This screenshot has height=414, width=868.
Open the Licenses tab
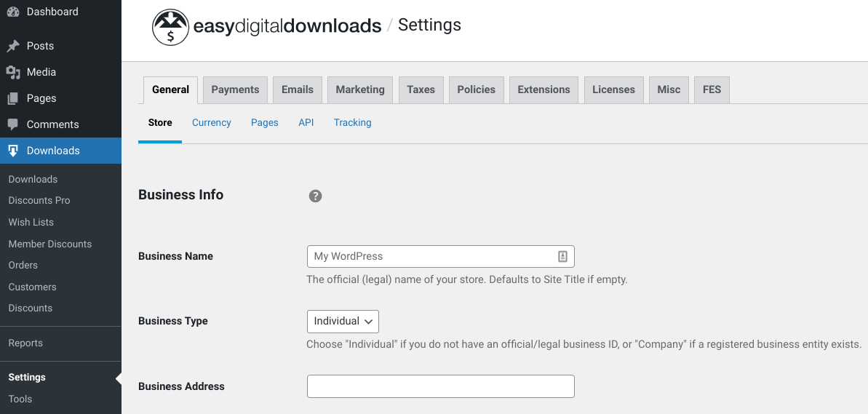pyautogui.click(x=613, y=89)
